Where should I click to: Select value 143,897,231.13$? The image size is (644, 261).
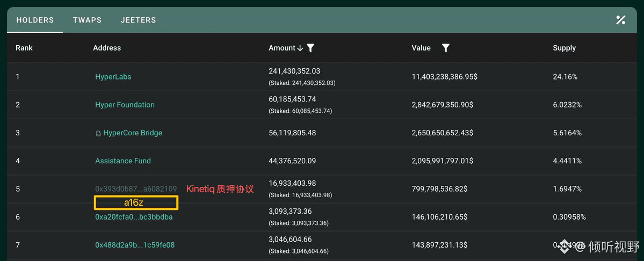pos(439,245)
